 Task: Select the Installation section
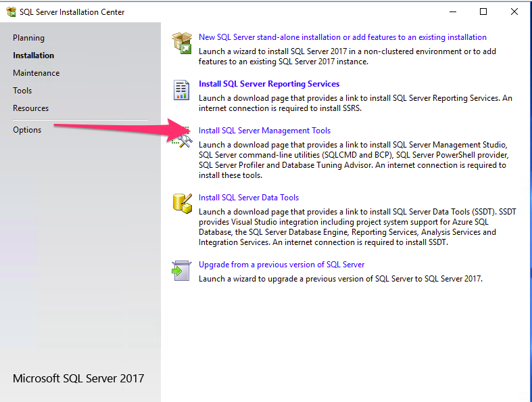coord(33,55)
